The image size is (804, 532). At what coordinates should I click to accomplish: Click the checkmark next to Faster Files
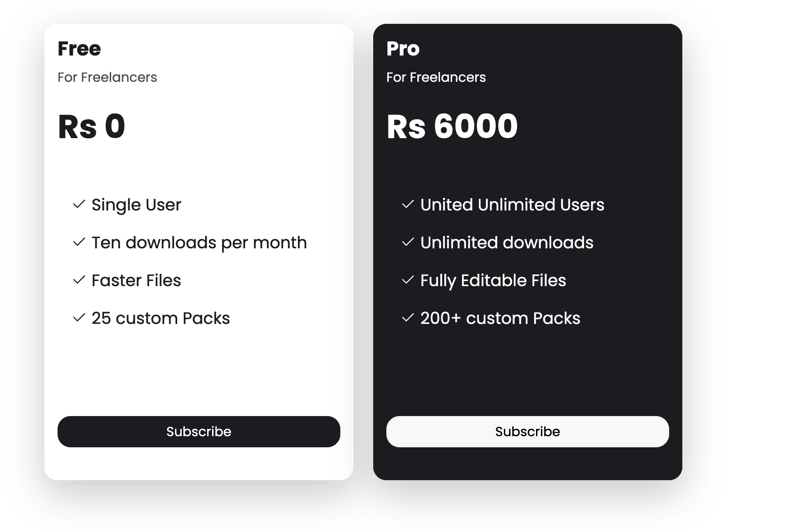tap(79, 280)
